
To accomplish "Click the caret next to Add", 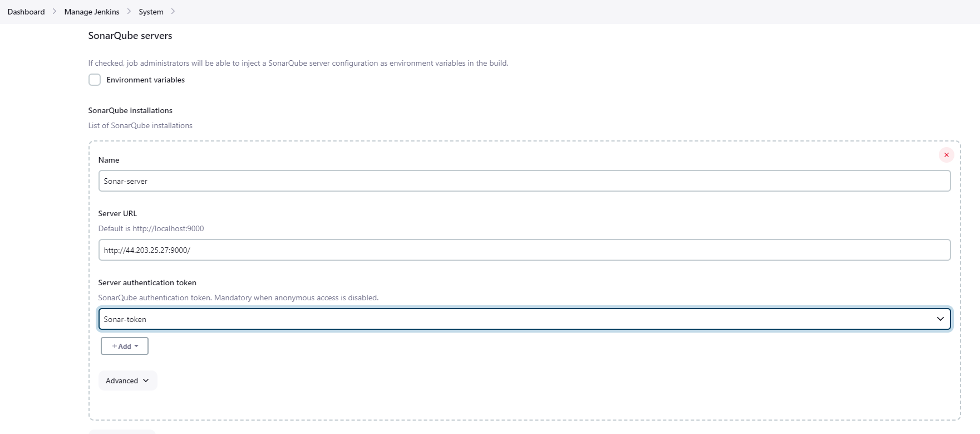I will pos(136,346).
